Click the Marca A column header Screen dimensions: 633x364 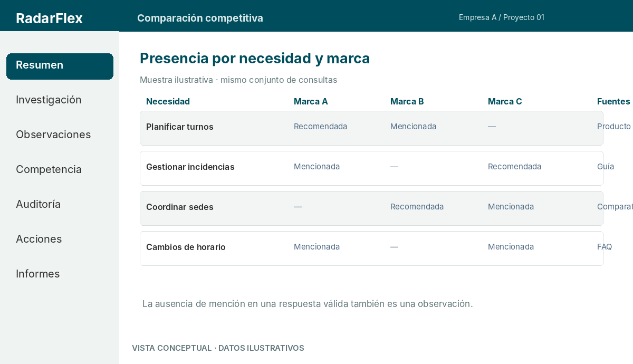(x=311, y=101)
